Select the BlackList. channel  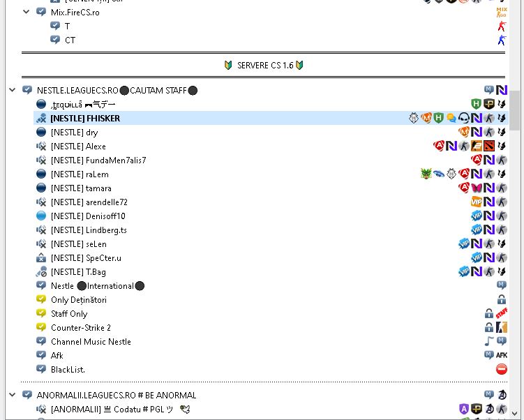pos(68,370)
